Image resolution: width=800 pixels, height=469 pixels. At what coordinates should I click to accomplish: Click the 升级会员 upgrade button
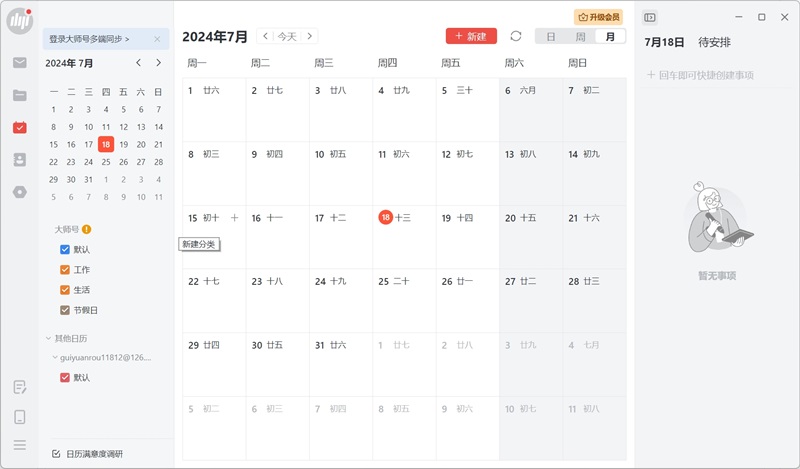pyautogui.click(x=598, y=17)
